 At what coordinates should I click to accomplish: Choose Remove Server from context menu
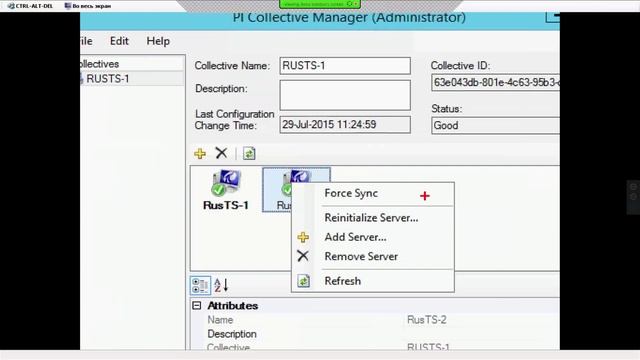pos(361,256)
